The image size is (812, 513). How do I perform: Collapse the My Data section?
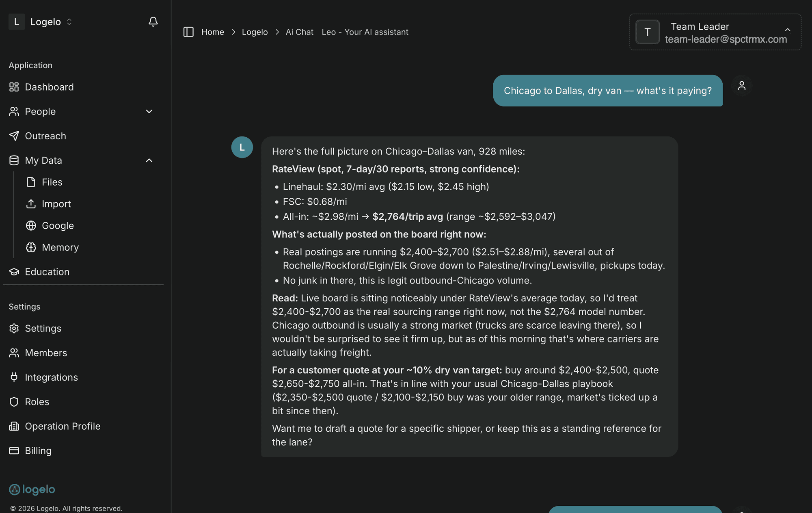click(x=149, y=160)
